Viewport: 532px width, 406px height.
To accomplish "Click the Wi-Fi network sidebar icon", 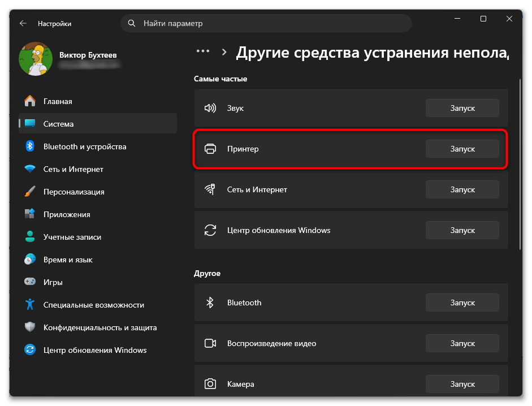I will 30,169.
